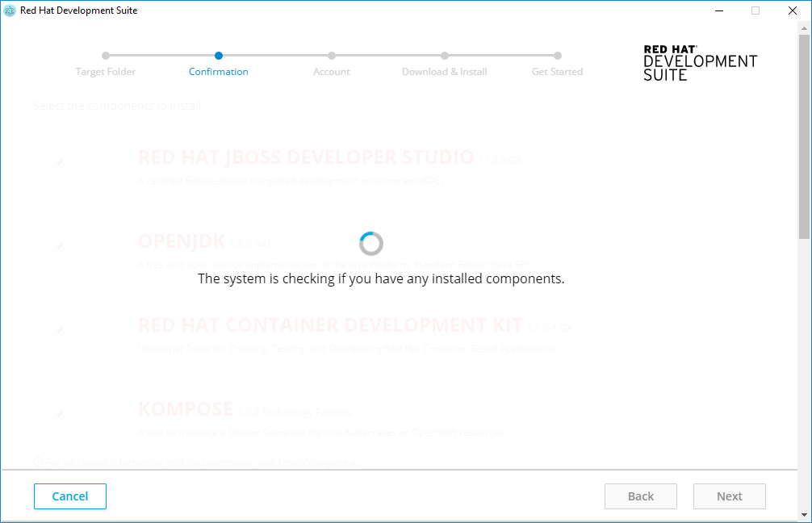Click 'Select the components to install' text
The height and width of the screenshot is (523, 812).
tap(117, 106)
